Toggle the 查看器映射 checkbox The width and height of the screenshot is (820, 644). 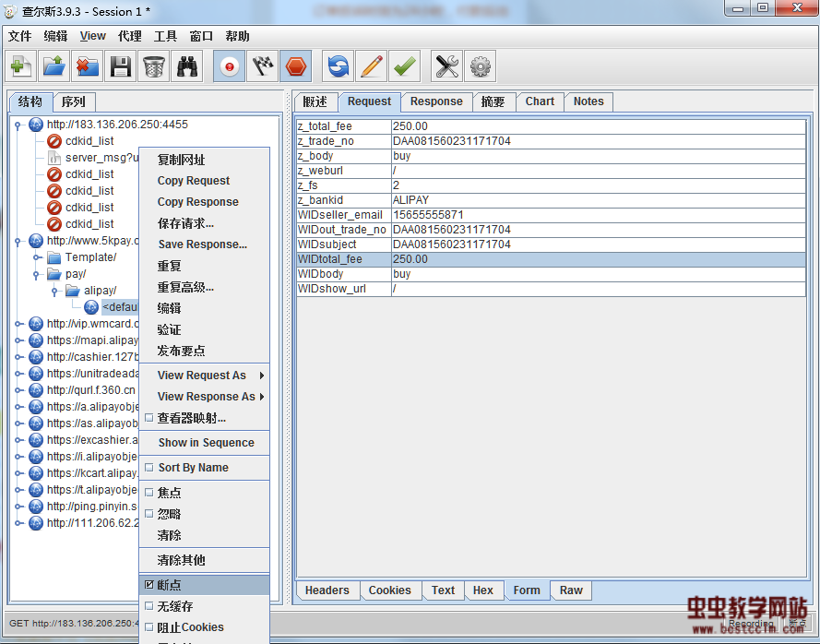pyautogui.click(x=149, y=418)
